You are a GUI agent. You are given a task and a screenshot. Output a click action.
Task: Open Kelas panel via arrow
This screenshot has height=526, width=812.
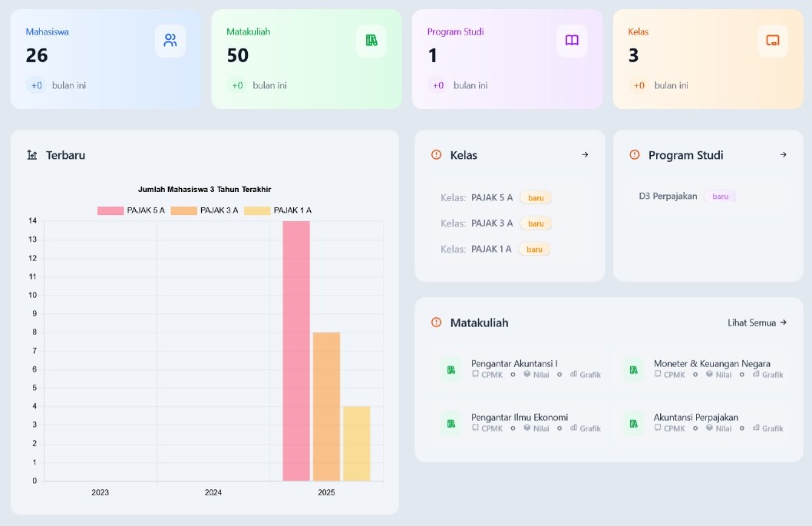tap(585, 155)
